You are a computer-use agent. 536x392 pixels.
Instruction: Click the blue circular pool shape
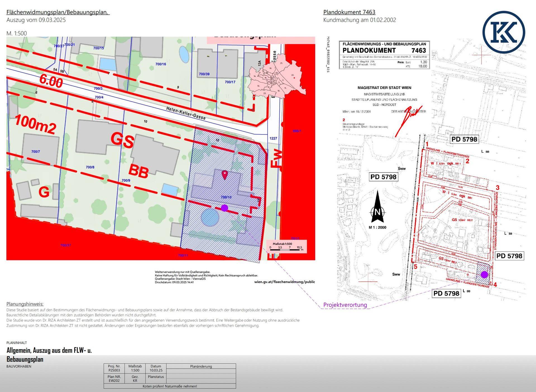(210, 217)
